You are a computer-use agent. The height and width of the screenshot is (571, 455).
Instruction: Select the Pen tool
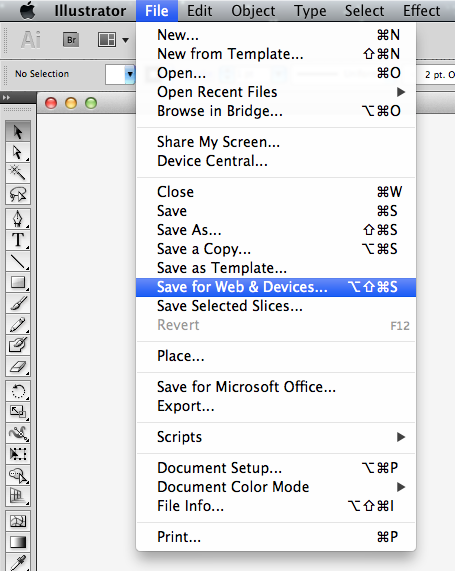tap(17, 219)
